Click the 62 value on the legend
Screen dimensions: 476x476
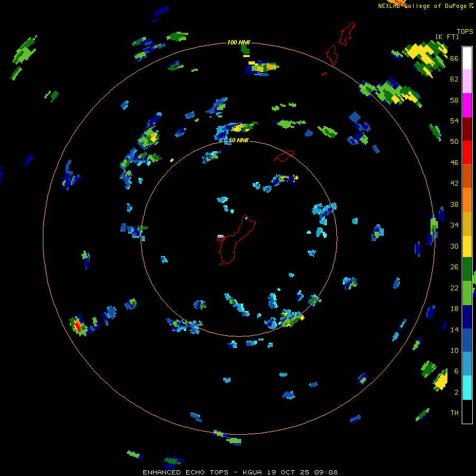point(454,79)
